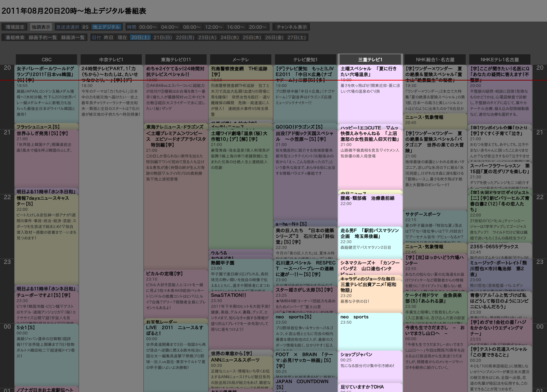Open 録画済一覧 recorded list

click(73, 37)
